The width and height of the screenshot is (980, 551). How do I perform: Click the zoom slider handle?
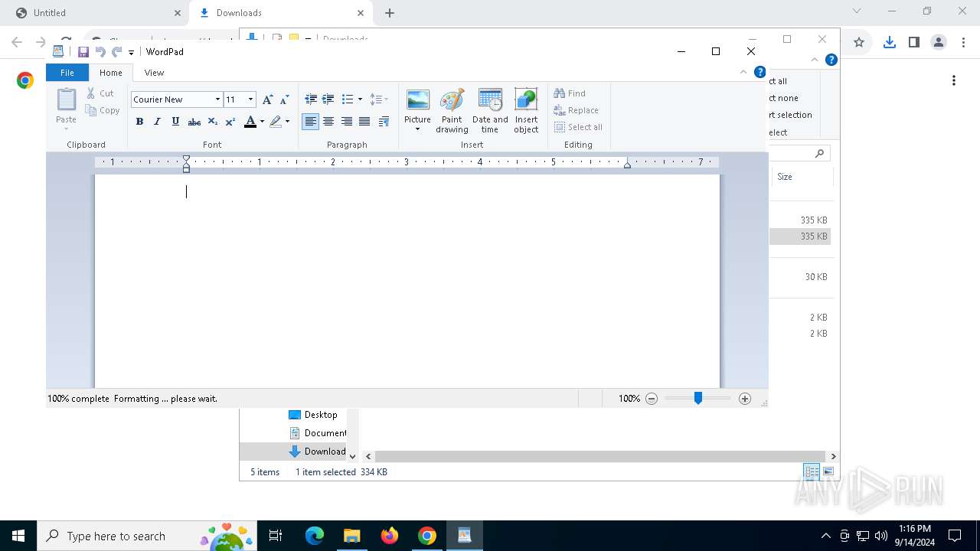click(x=698, y=398)
